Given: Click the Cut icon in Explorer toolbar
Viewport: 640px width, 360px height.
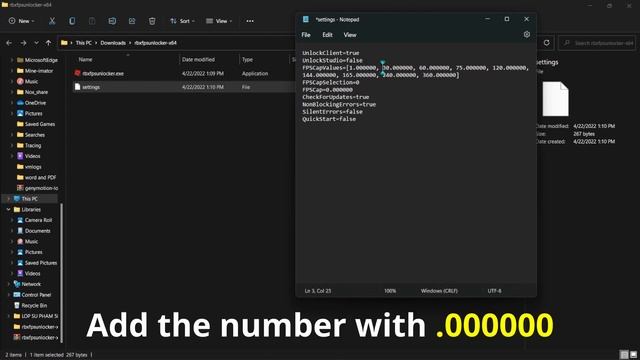Looking at the screenshot, I should click(52, 21).
